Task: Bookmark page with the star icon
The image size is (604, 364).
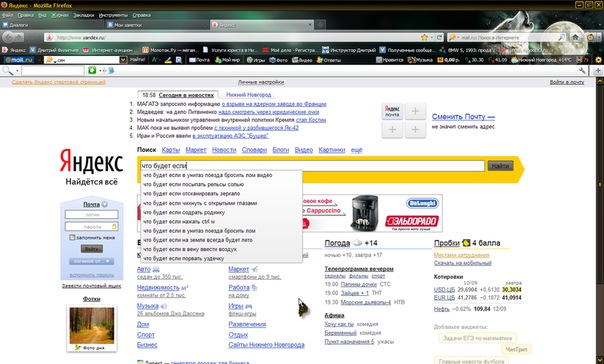Action: pos(424,37)
